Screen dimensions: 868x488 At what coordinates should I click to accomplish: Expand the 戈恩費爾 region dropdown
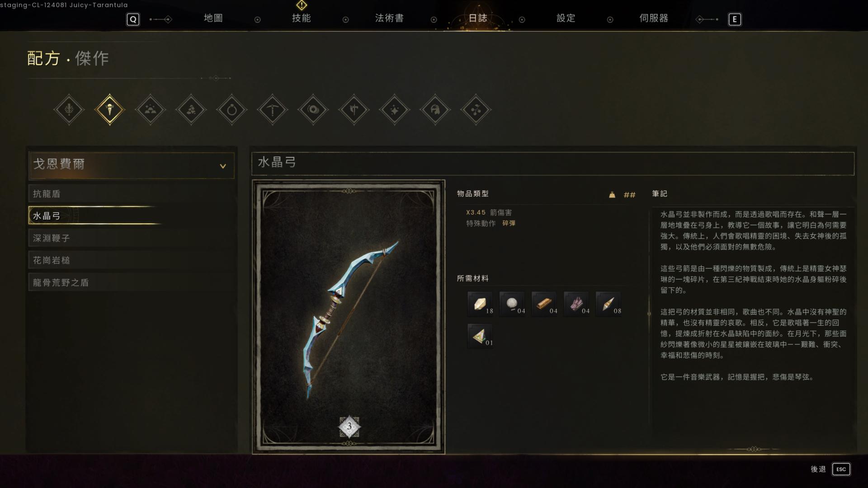pyautogui.click(x=131, y=165)
